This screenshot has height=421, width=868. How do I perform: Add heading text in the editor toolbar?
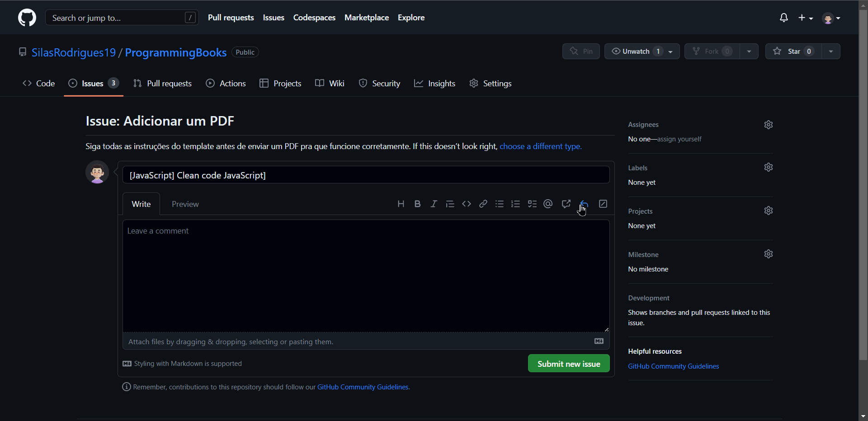401,204
